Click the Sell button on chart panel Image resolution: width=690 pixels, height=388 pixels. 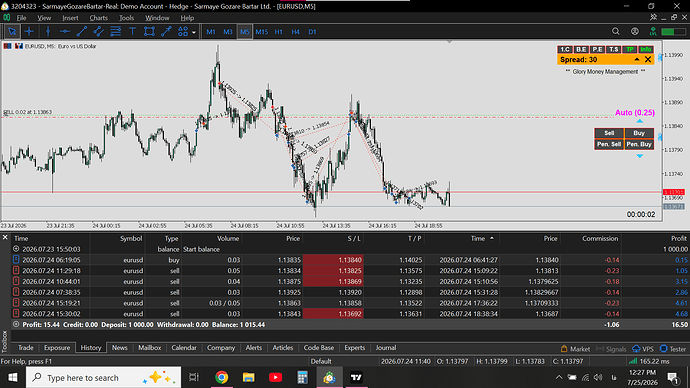click(x=609, y=133)
